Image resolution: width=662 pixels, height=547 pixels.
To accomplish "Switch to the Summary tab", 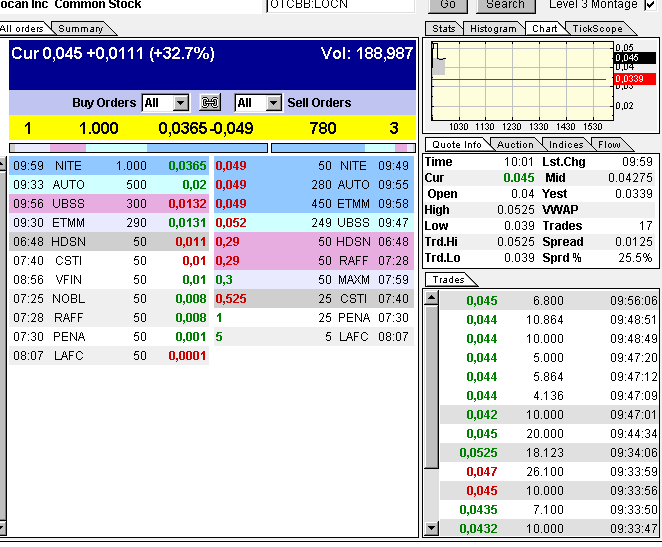I will coord(80,29).
